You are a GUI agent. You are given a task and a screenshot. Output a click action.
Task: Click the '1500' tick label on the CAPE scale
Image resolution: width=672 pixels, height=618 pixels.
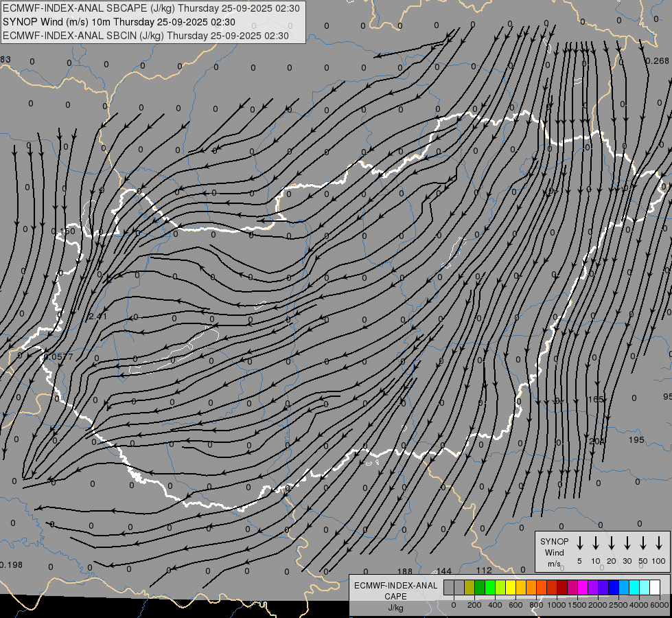coord(577,605)
